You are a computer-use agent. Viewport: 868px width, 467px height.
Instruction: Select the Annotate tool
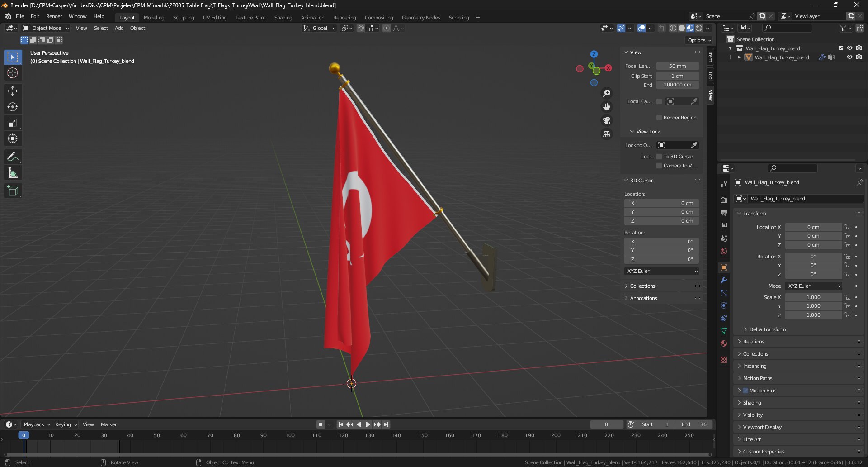tap(13, 157)
